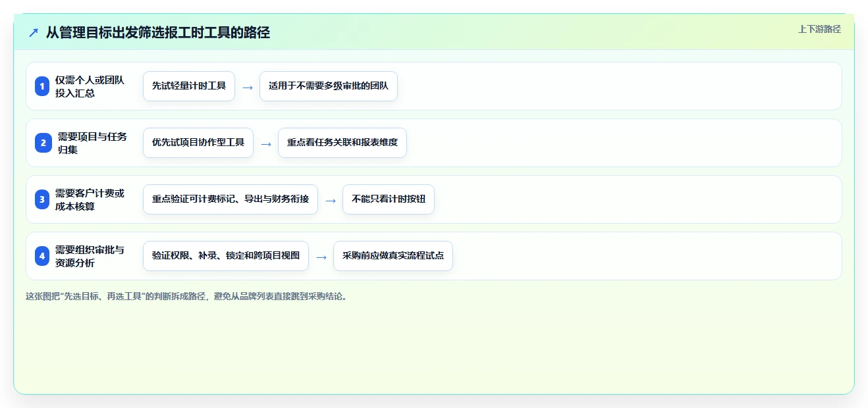Click the arrow after 优先试项目协作型工具

266,143
